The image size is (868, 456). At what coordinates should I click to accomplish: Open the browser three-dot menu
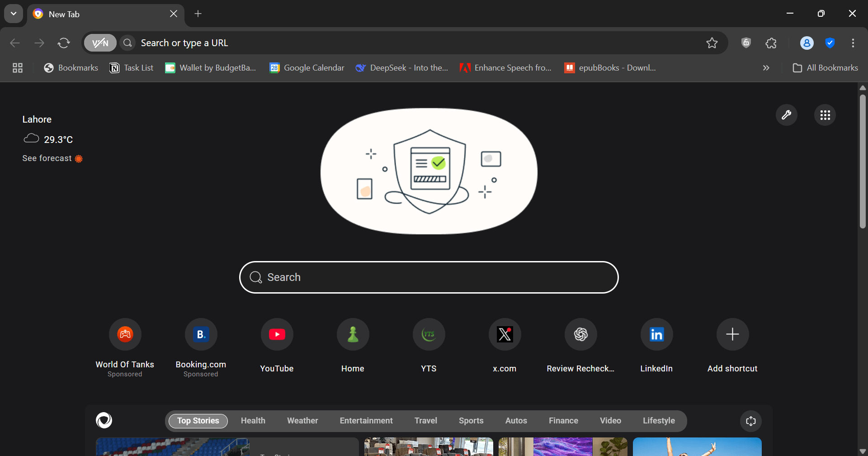coord(853,43)
